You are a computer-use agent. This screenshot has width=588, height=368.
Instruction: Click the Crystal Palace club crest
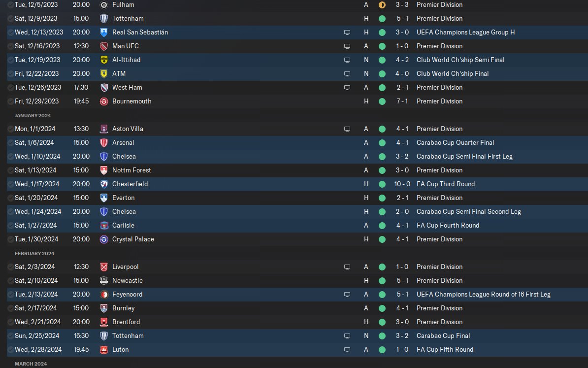pos(104,239)
